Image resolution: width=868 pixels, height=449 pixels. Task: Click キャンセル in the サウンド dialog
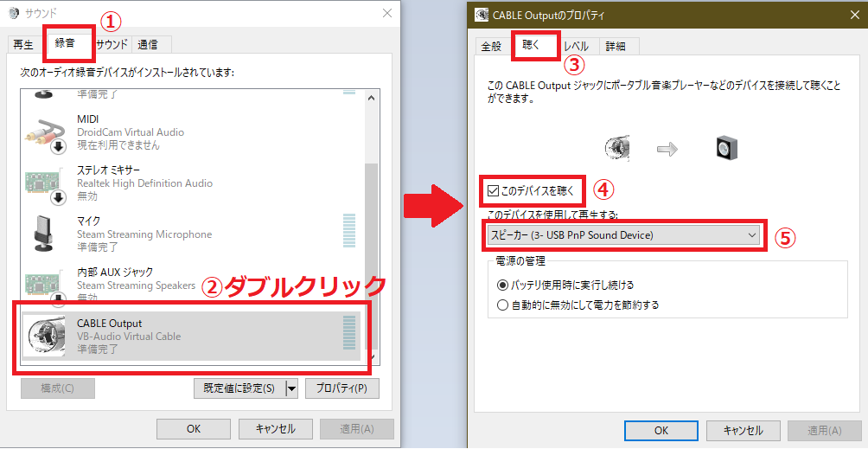[276, 429]
